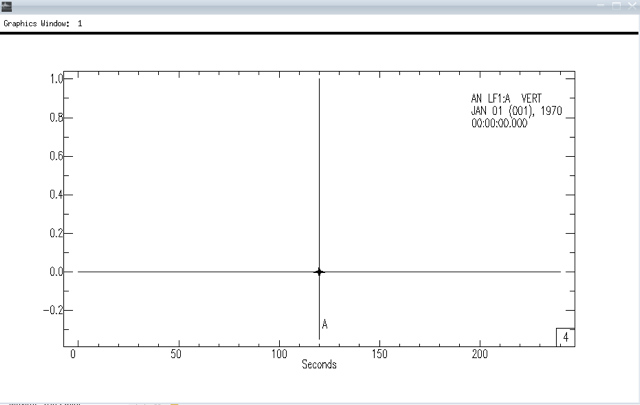Click the 'Seconds' x-axis label
The height and width of the screenshot is (405, 640).
point(319,365)
